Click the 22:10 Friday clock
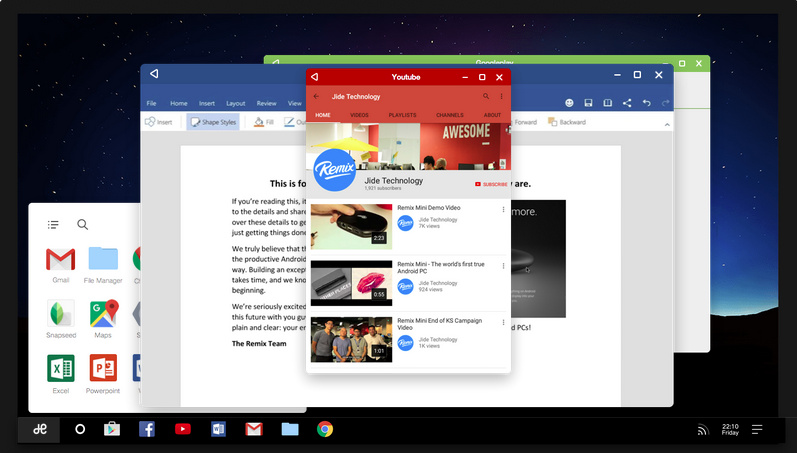Screen dimensions: 797x453 tap(730, 430)
